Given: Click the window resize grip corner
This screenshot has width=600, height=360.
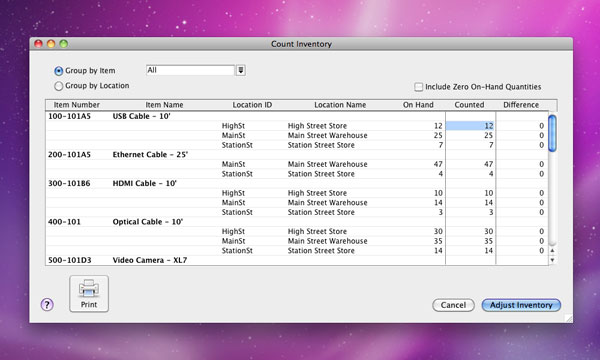Looking at the screenshot, I should point(569,318).
